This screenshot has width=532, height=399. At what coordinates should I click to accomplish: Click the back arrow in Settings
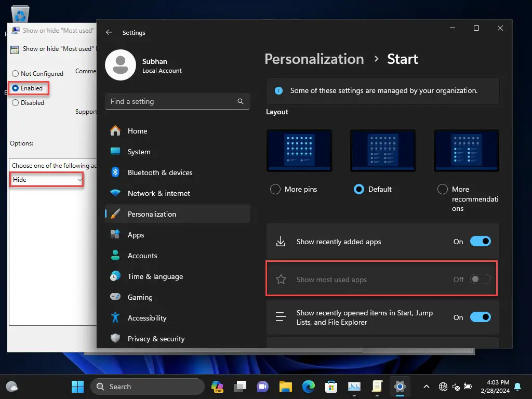[109, 33]
